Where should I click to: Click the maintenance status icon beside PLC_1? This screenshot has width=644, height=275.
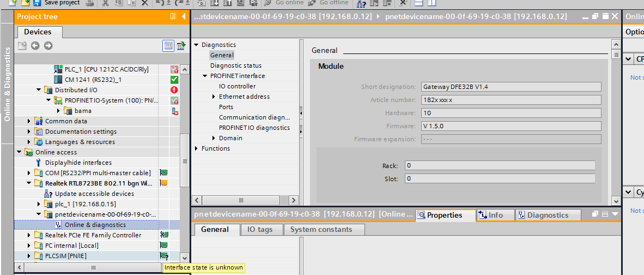174,69
